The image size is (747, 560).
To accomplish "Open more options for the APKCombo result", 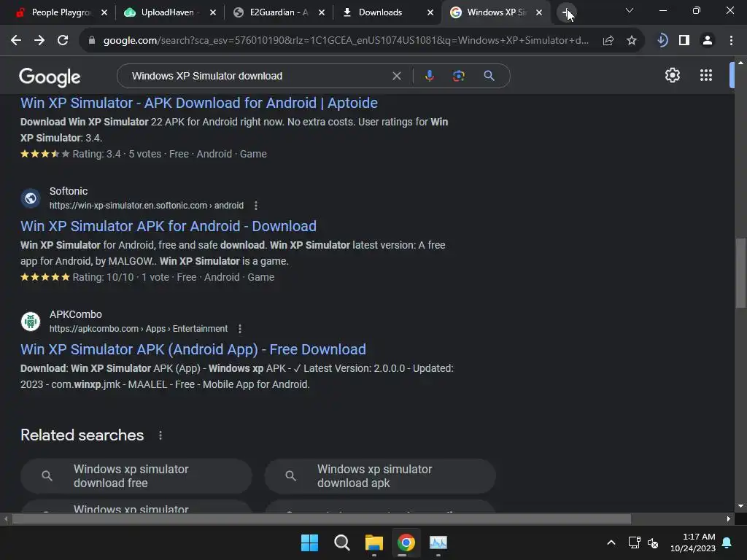I will pos(240,329).
